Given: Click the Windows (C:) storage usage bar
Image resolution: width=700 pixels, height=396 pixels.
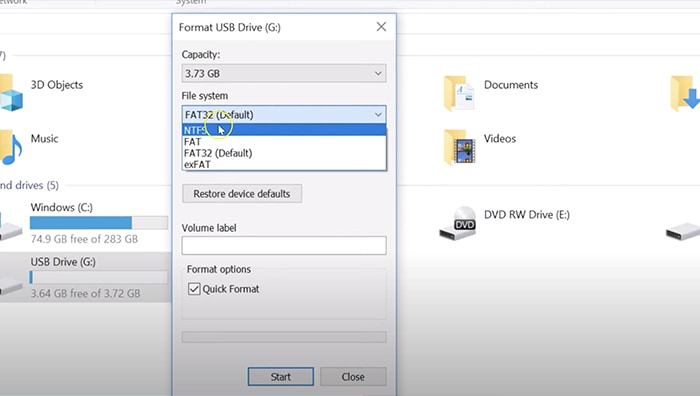Looking at the screenshot, I should point(99,222).
